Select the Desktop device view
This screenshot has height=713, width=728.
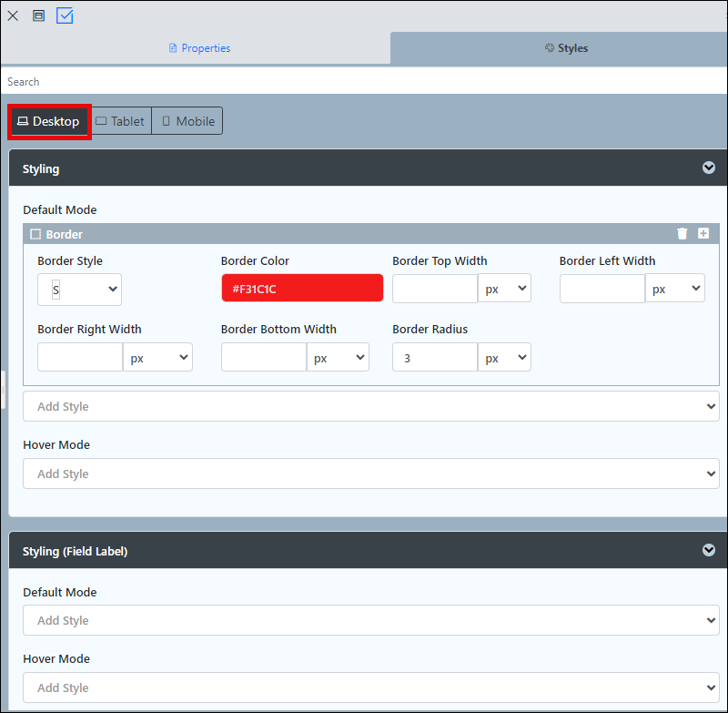point(49,121)
